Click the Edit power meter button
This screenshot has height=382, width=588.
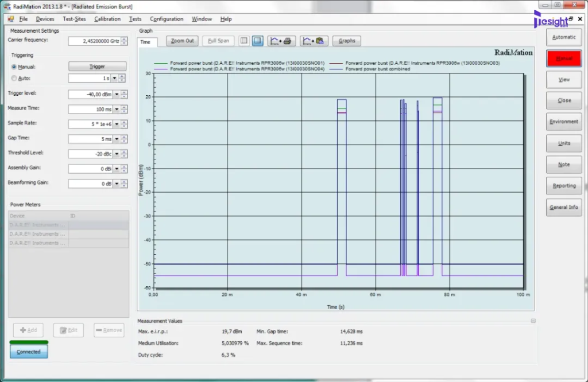pyautogui.click(x=68, y=330)
